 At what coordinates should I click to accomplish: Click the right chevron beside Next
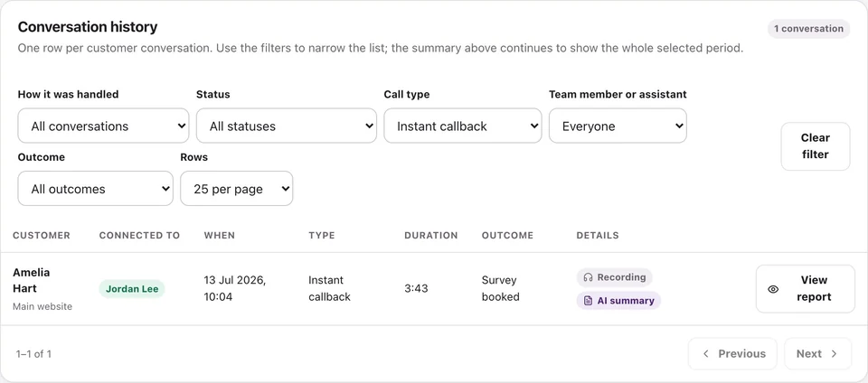[x=834, y=354]
